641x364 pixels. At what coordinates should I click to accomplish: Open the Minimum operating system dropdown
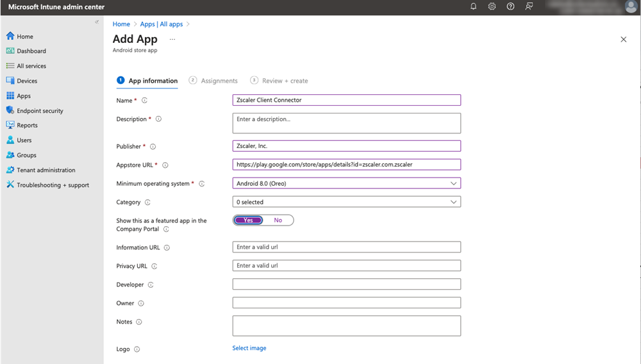coord(347,183)
